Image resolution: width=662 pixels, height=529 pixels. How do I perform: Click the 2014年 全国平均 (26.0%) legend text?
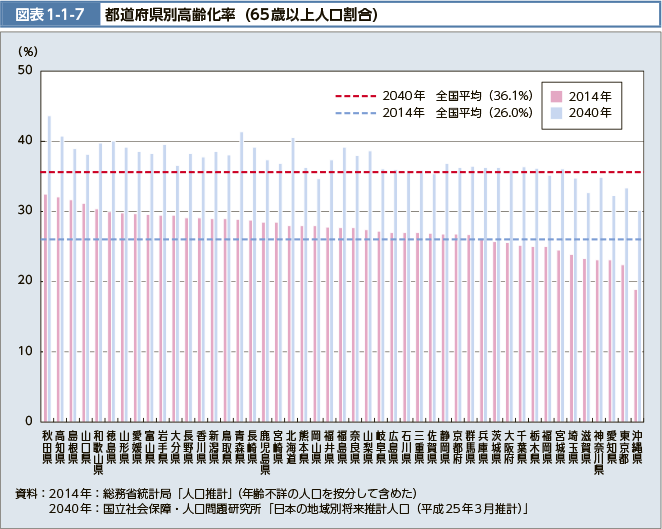click(454, 113)
